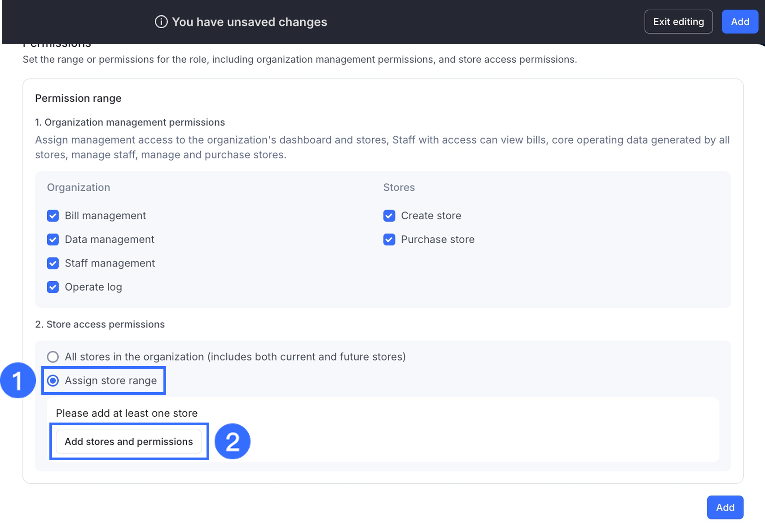Viewport: 765px width, 532px height.
Task: Click the 'Organization' column label
Action: (79, 188)
